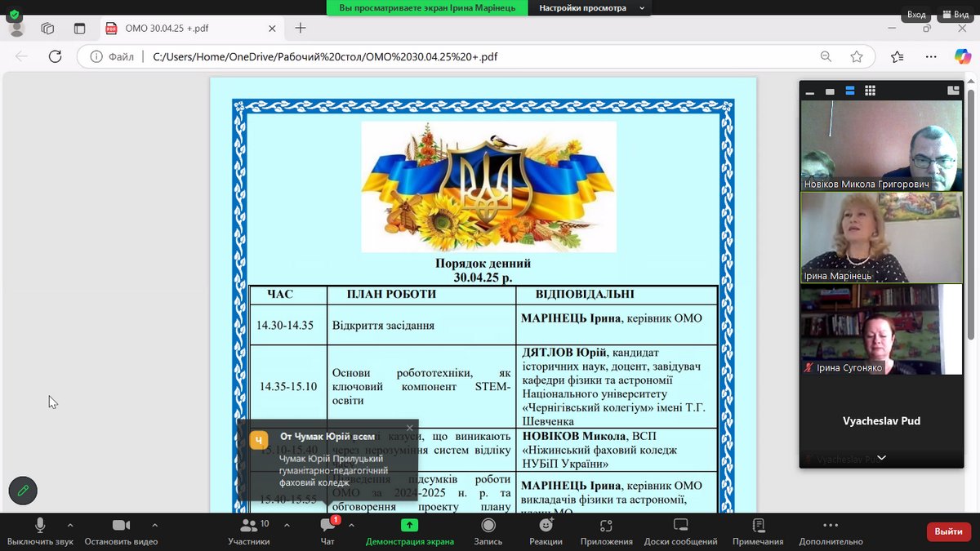Start Демонстрация экрана screen sharing
This screenshot has height=551, width=980.
point(409,531)
